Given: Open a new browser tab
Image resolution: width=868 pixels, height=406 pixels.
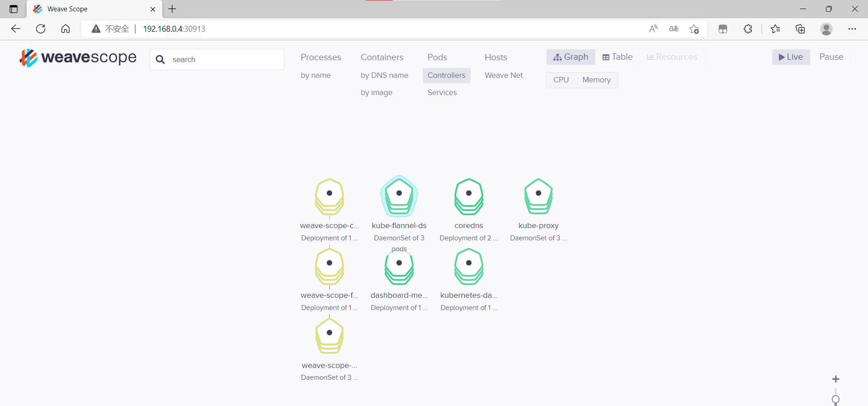Looking at the screenshot, I should click(172, 9).
